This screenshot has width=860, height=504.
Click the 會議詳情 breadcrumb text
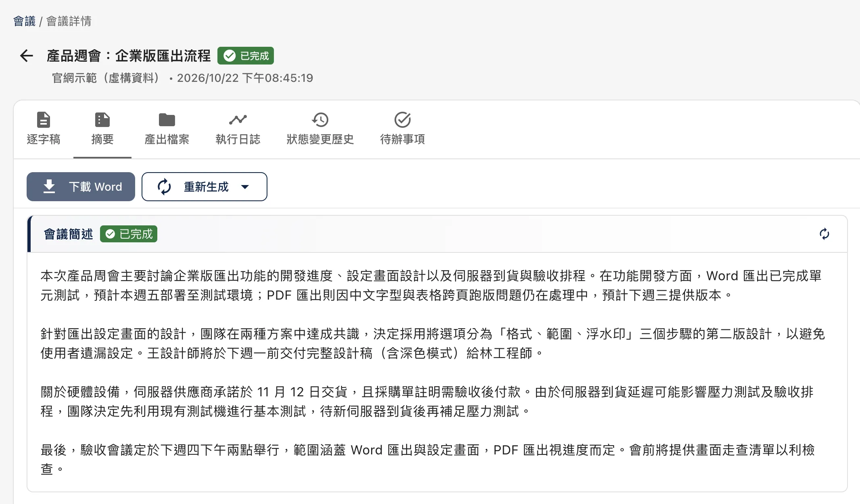pyautogui.click(x=69, y=21)
